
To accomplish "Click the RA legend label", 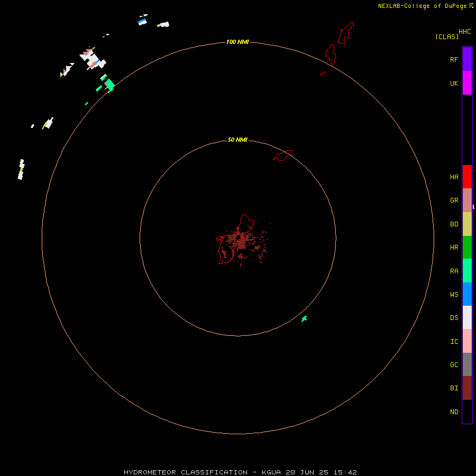I will [x=454, y=271].
